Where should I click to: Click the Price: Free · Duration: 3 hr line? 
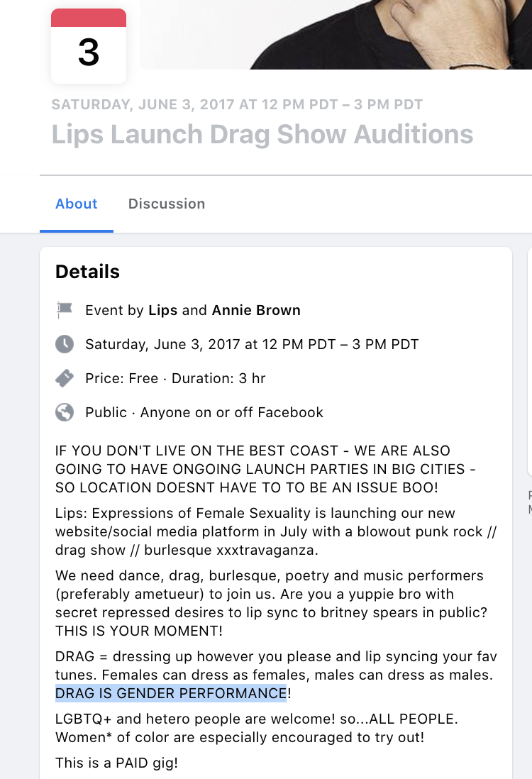175,379
